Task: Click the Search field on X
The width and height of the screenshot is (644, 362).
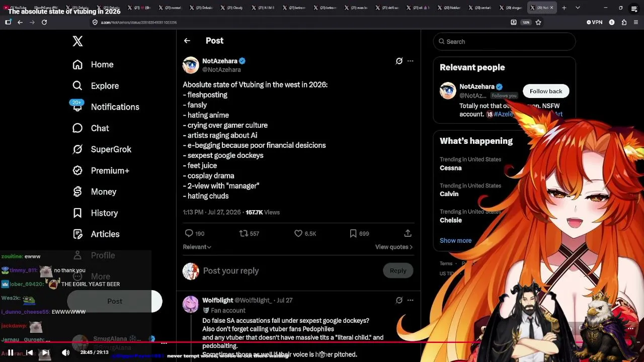Action: (x=504, y=42)
